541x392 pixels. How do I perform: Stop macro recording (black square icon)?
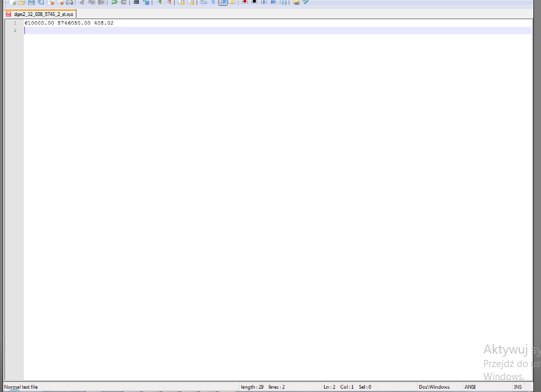(x=254, y=2)
